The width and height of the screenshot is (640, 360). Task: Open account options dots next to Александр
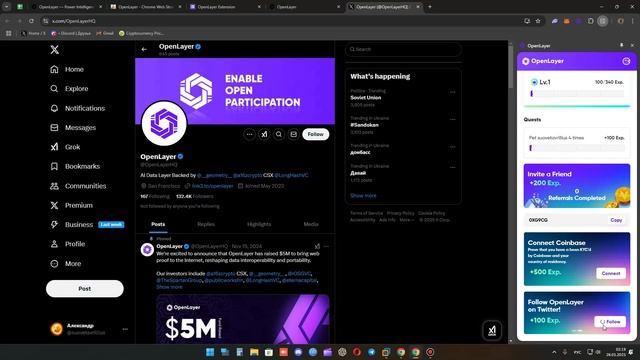[125, 329]
